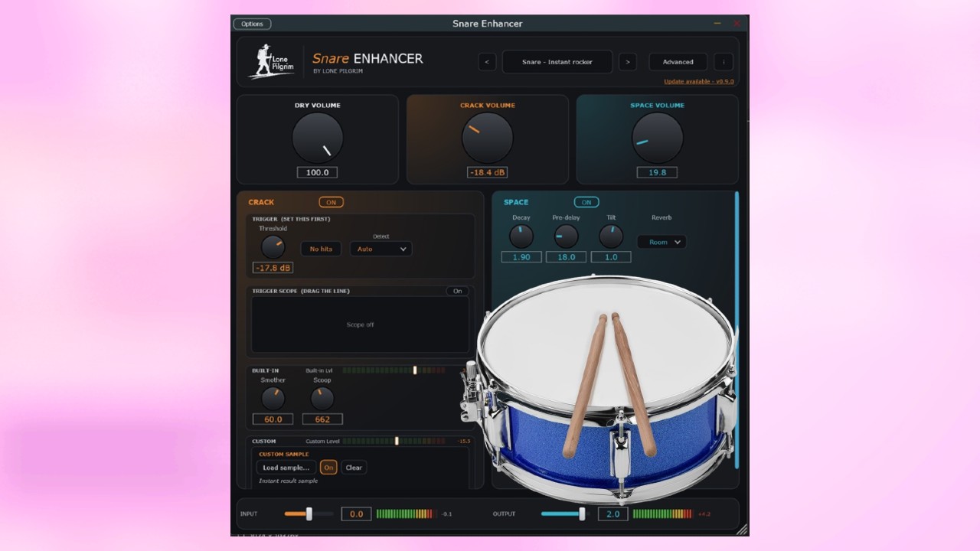Open the Reverb type dropdown showing Room
This screenshot has width=980, height=551.
click(662, 242)
